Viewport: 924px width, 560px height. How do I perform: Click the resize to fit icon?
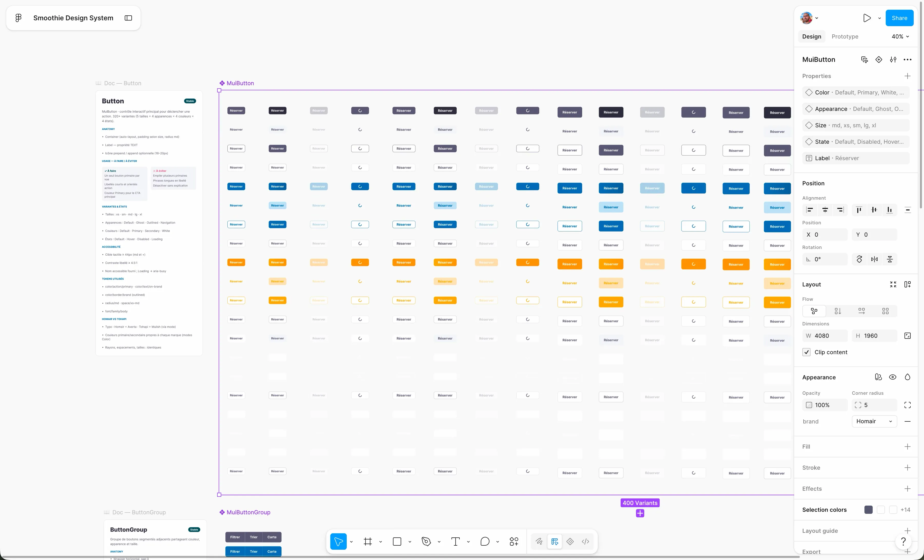click(x=893, y=284)
